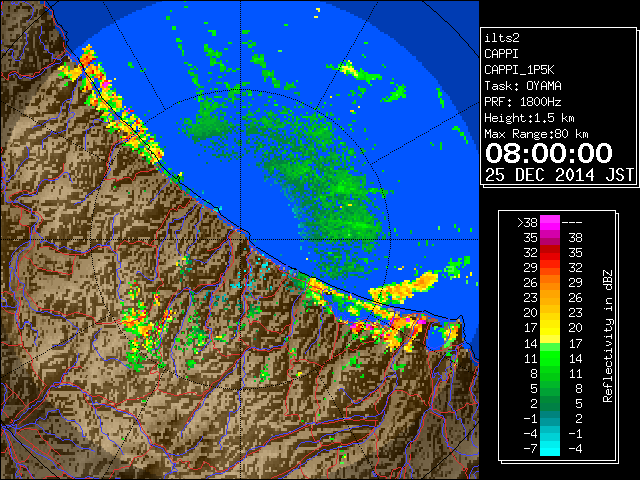Select the 'Task: OYAMA' line
The width and height of the screenshot is (640, 480).
point(523,86)
